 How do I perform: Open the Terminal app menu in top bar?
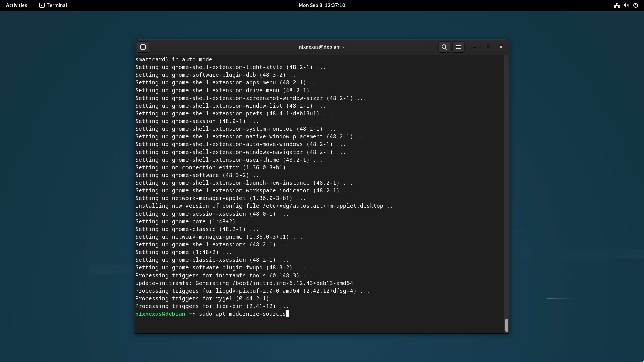pyautogui.click(x=53, y=5)
